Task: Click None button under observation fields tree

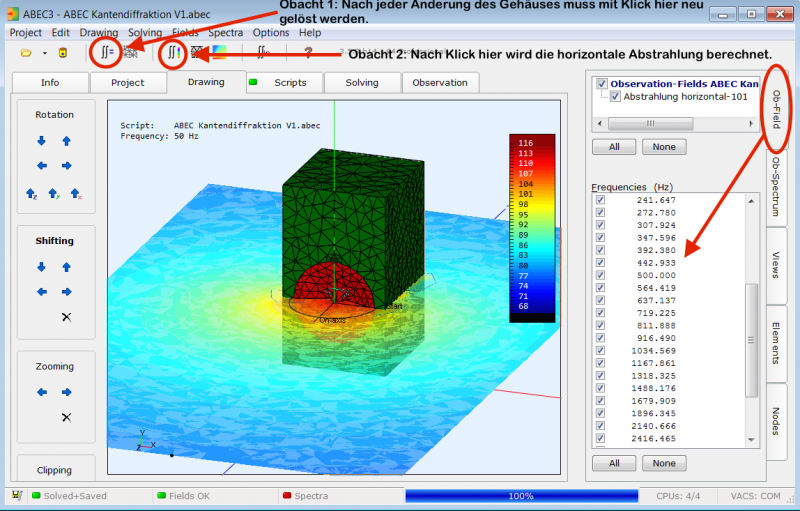Action: click(x=664, y=147)
